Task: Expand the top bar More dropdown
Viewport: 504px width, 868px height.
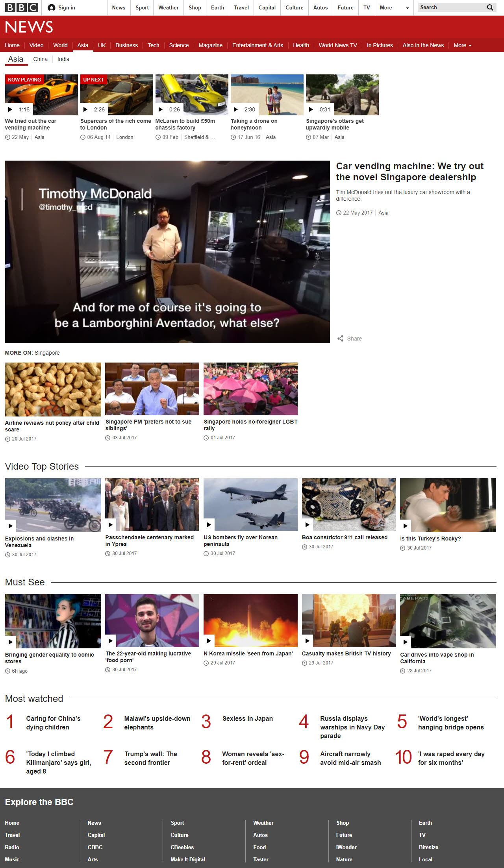Action: 394,7
